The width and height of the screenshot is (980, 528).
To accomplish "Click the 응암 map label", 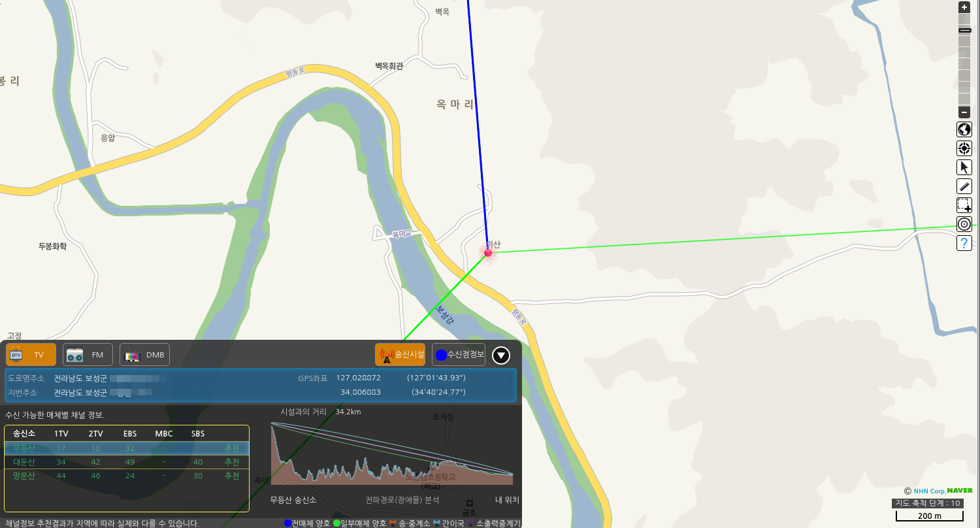I will (x=108, y=138).
